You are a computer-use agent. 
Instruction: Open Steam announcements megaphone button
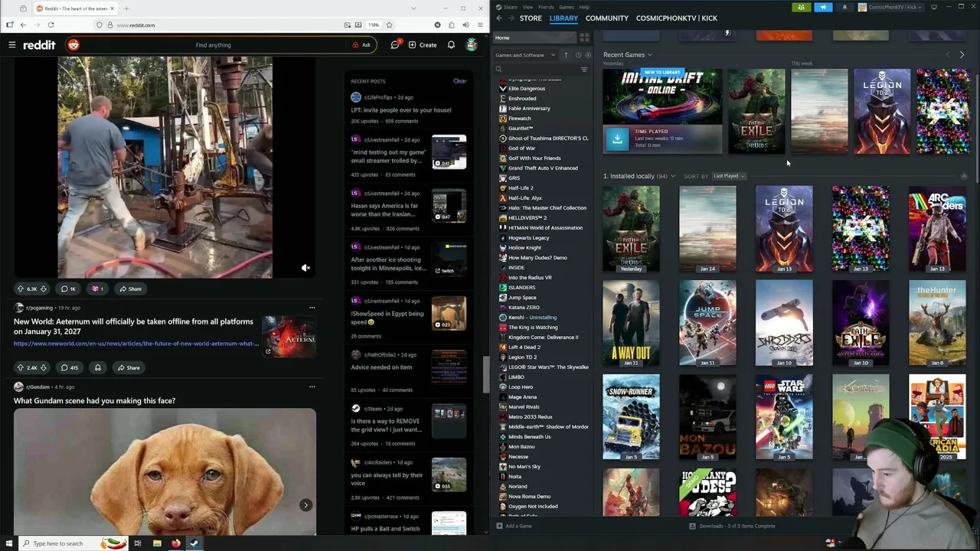(823, 7)
